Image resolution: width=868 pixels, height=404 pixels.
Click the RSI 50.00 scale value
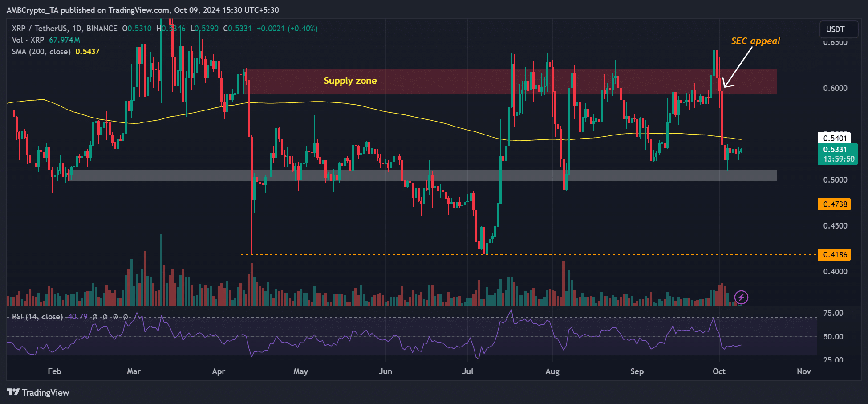pyautogui.click(x=833, y=337)
